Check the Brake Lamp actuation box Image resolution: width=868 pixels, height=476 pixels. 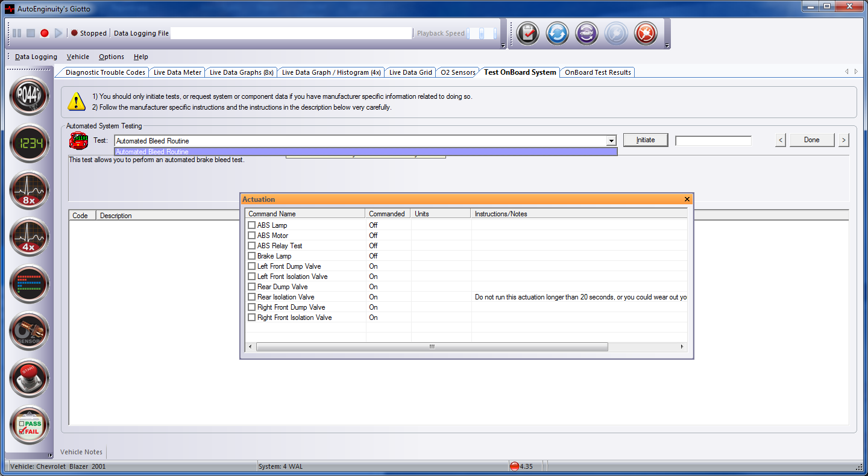coord(252,256)
